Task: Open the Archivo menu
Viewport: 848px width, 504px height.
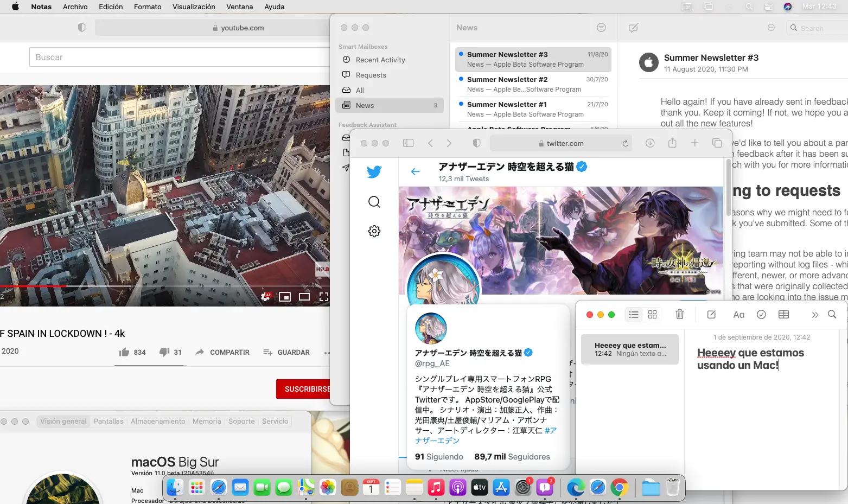Action: (x=75, y=7)
